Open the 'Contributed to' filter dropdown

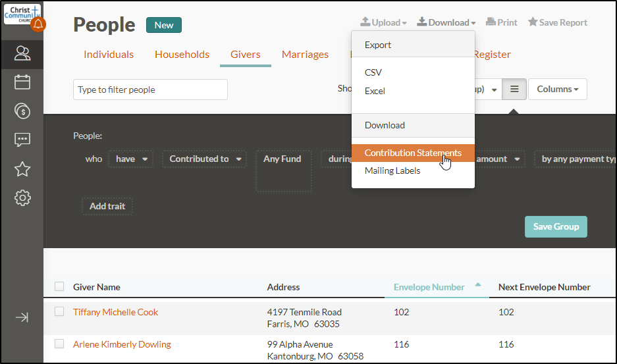[x=203, y=159]
